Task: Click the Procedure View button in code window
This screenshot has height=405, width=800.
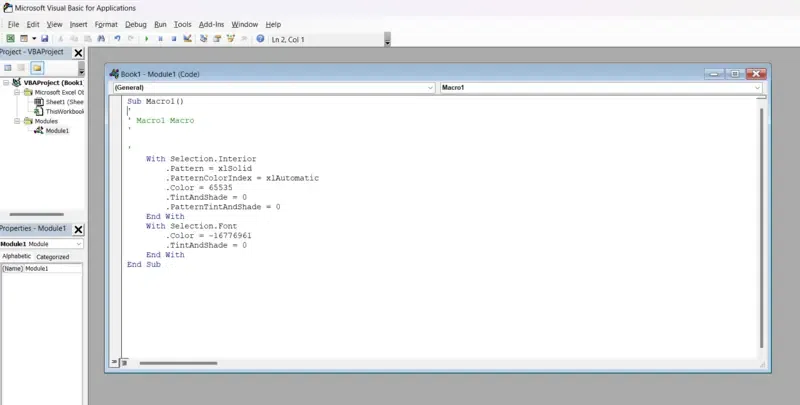Action: tap(114, 363)
